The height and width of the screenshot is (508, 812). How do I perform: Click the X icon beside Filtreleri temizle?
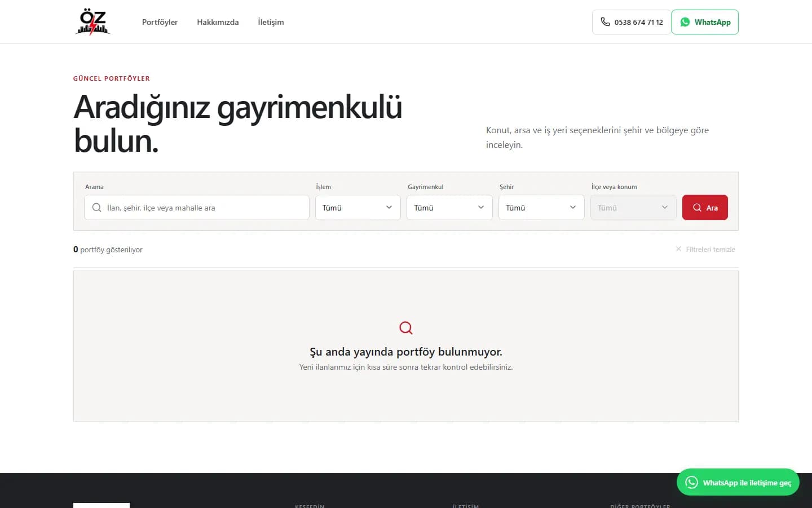point(678,249)
